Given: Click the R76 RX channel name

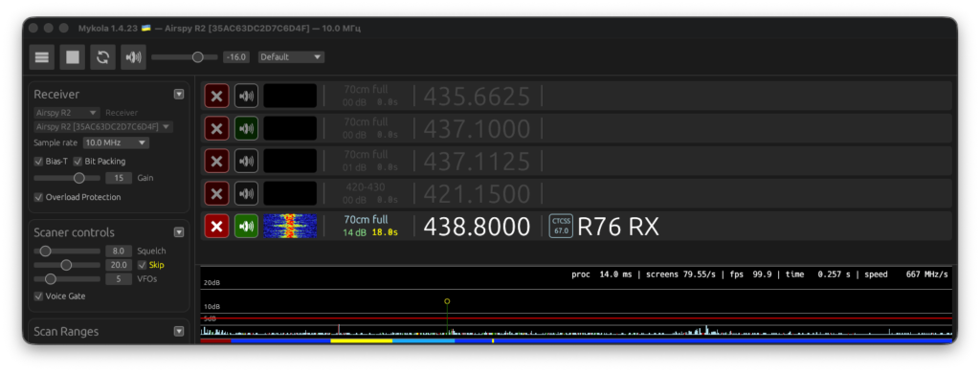Looking at the screenshot, I should [x=618, y=227].
